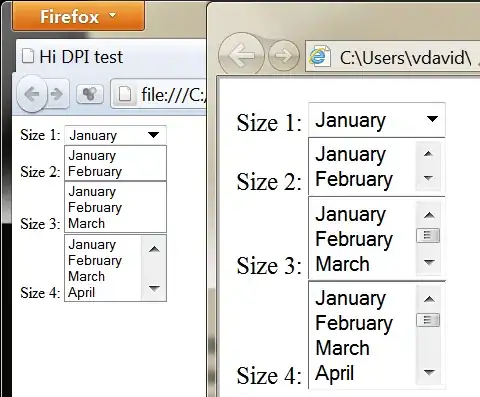Click the IE logo page icon in address bar
The height and width of the screenshot is (397, 480).
[x=319, y=56]
